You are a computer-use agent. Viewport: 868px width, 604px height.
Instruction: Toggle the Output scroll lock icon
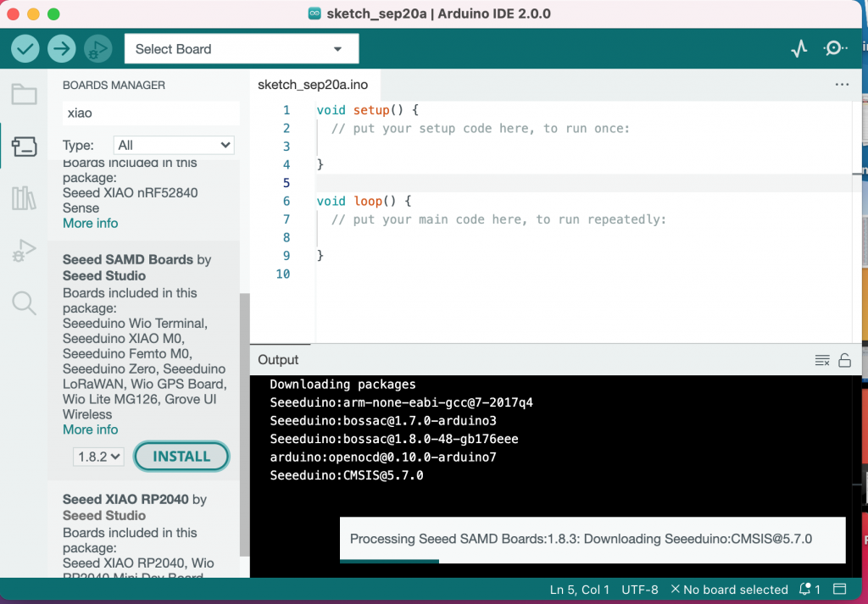845,360
